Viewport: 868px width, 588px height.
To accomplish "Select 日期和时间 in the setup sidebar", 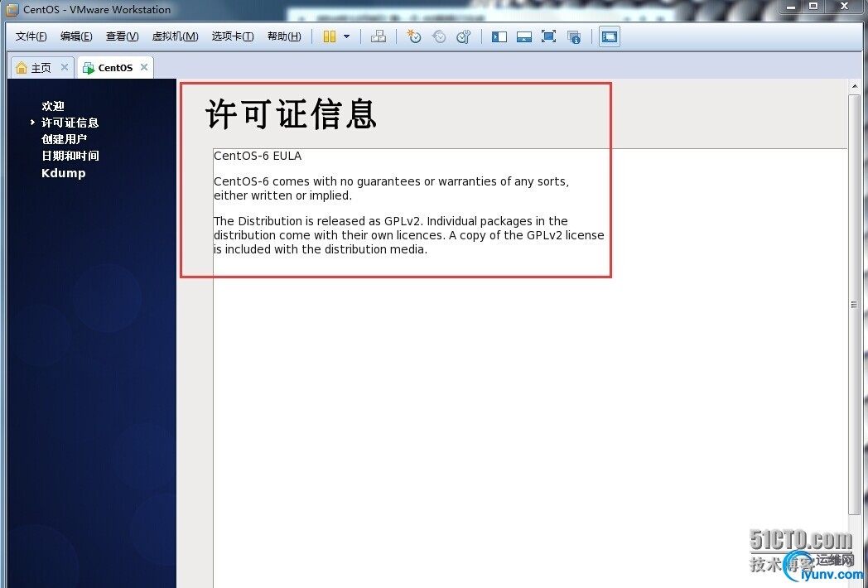I will point(70,156).
